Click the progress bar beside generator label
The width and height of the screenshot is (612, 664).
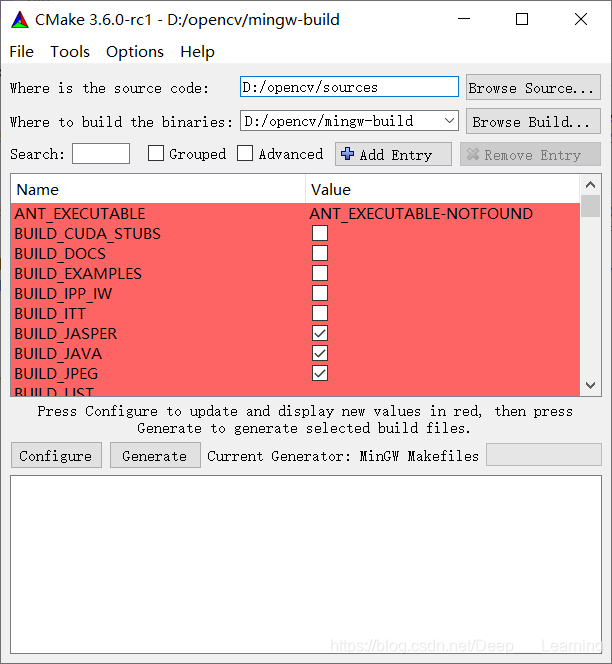pos(544,454)
